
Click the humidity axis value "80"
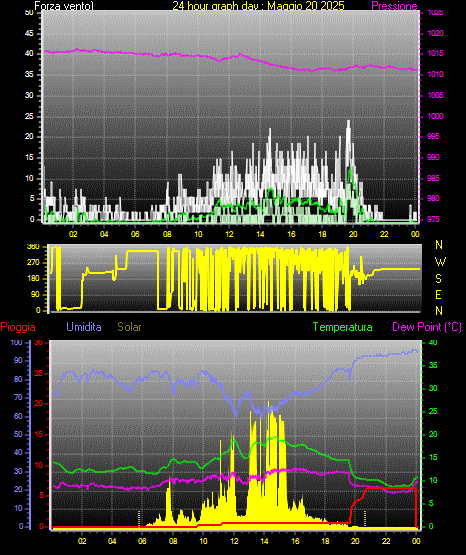[18, 379]
